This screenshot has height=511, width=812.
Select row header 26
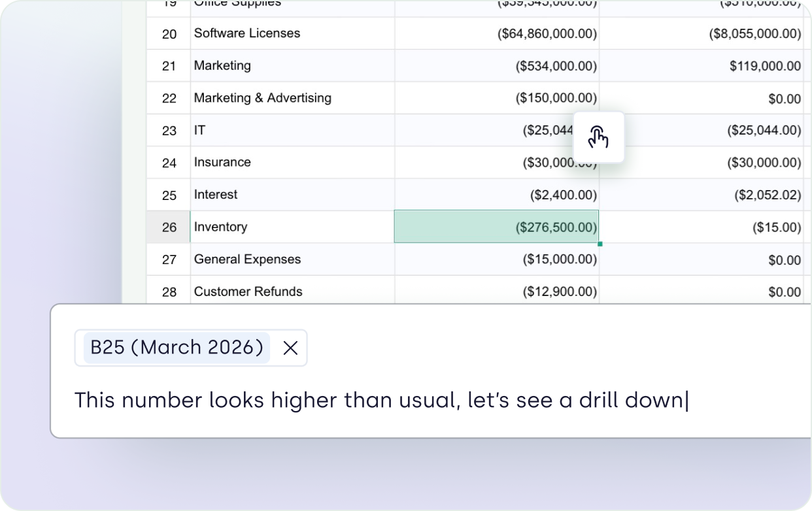point(169,227)
